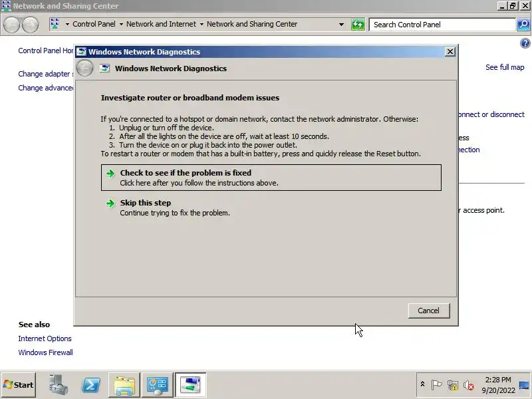The width and height of the screenshot is (532, 399).
Task: Select Control Panel breadcrumb
Action: tap(94, 24)
